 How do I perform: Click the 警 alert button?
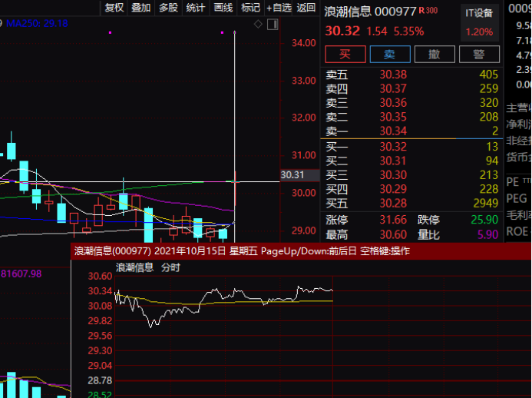[x=479, y=54]
